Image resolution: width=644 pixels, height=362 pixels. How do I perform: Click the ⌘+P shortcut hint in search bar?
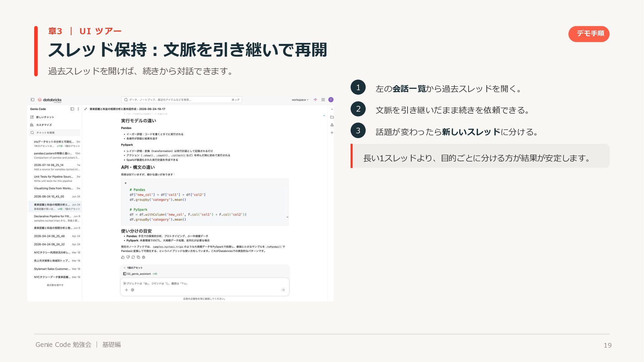pos(235,100)
